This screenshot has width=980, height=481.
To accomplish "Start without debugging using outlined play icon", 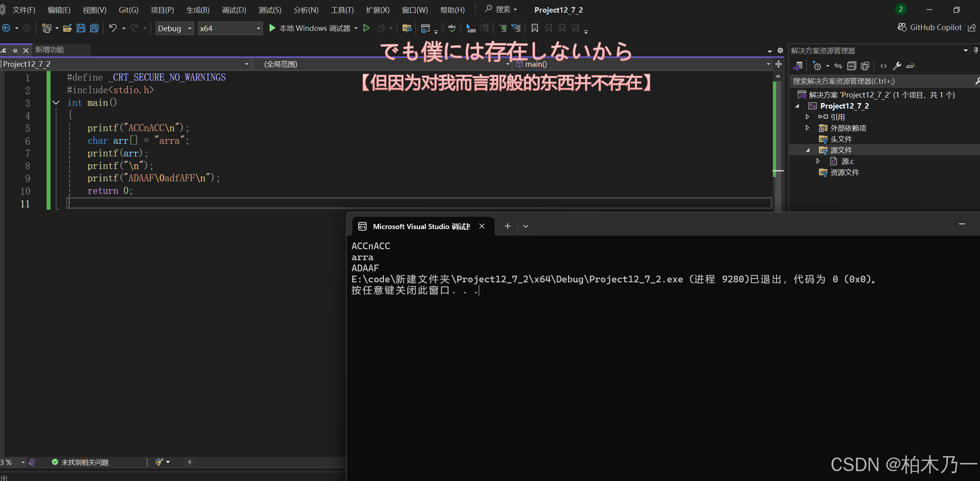I will coord(366,28).
